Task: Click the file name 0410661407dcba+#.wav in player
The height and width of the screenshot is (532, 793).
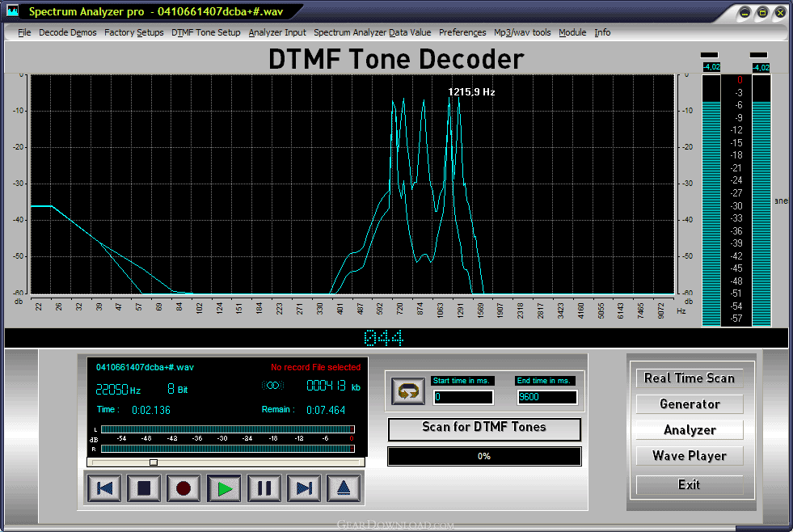Action: tap(145, 367)
